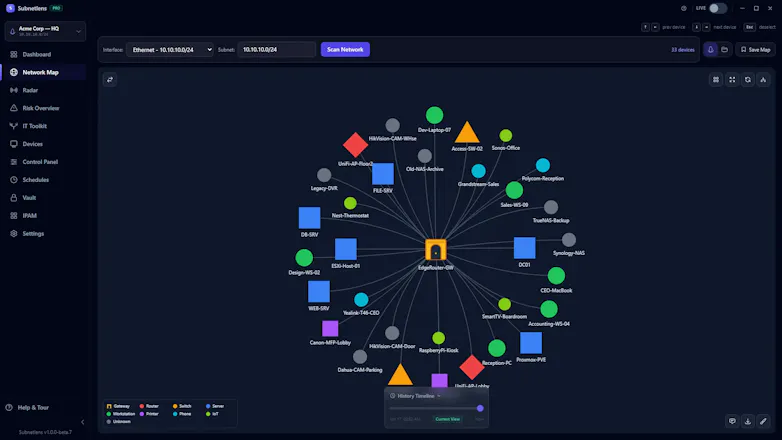Select the Design-WS-02 node
Viewport: 782px width, 440px height.
pyautogui.click(x=304, y=258)
